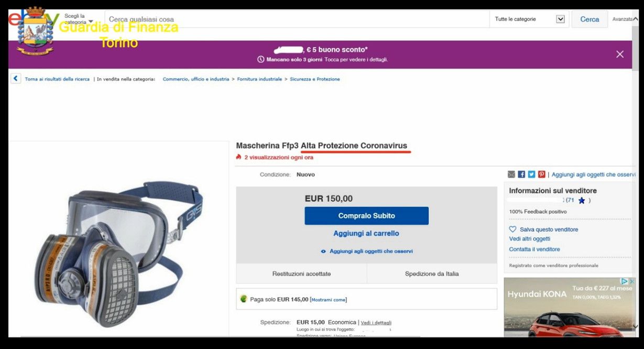Click the Aggiungi al carrello link
The width and height of the screenshot is (644, 349).
(366, 233)
